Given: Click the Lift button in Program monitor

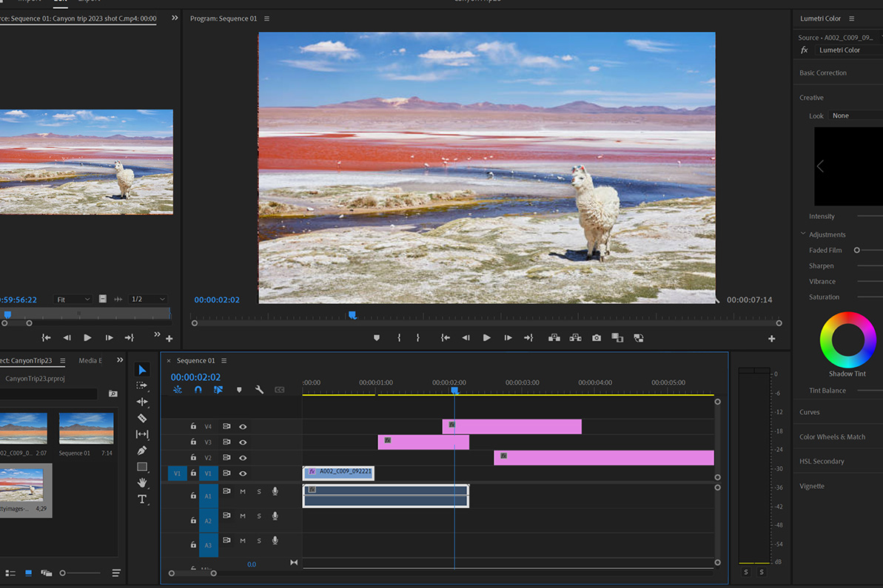Looking at the screenshot, I should pos(554,337).
